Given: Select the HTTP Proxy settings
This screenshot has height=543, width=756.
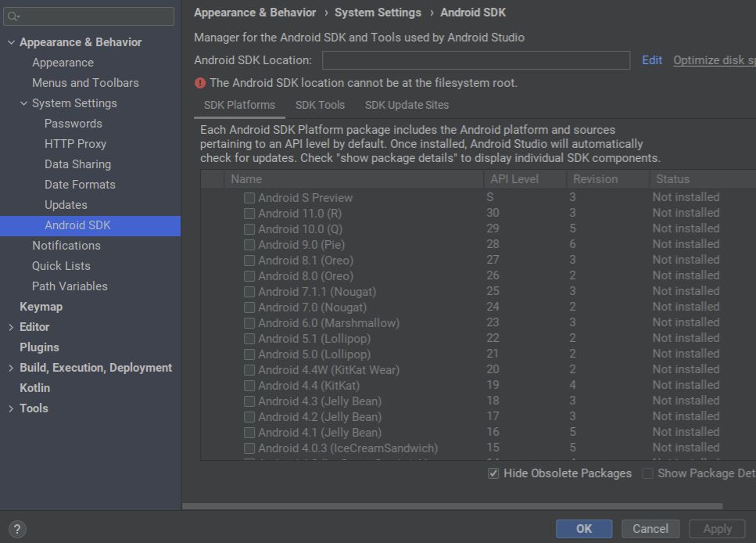Looking at the screenshot, I should (x=75, y=144).
